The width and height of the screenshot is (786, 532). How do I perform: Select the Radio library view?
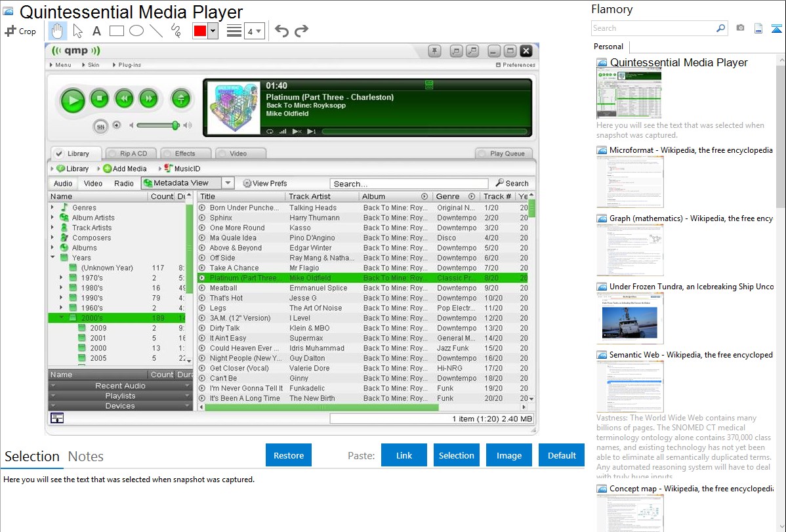123,184
